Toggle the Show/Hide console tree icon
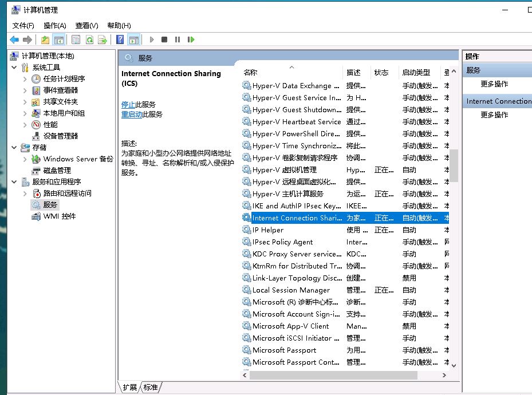Viewport: 532px width, 395px height. (x=59, y=39)
